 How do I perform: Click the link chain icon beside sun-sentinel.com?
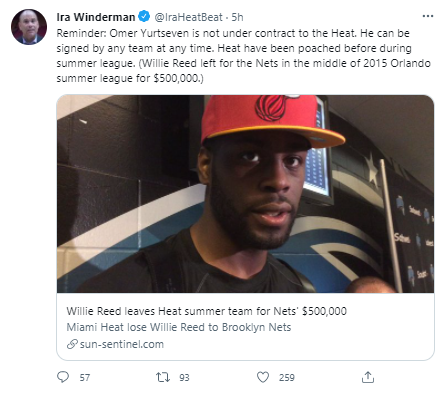click(x=72, y=344)
